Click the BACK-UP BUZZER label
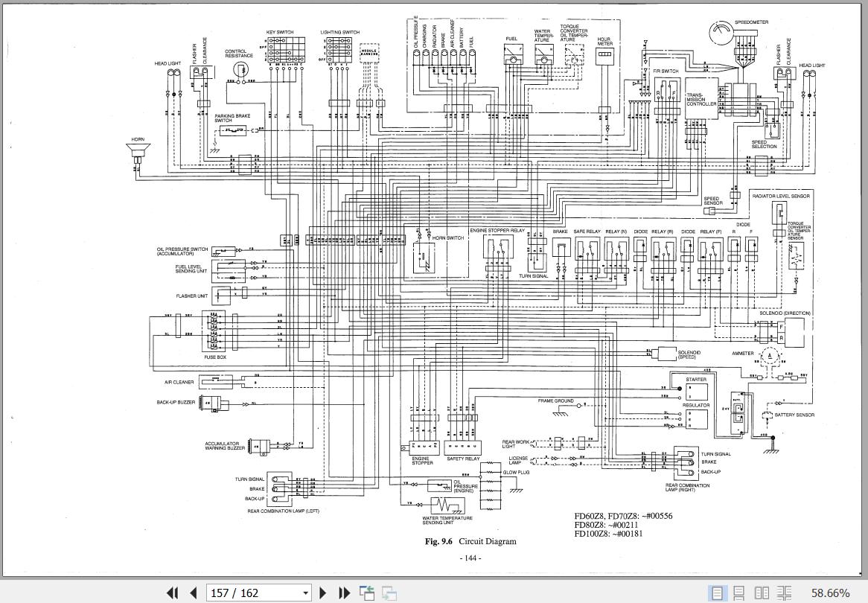This screenshot has width=868, height=603. [x=176, y=402]
